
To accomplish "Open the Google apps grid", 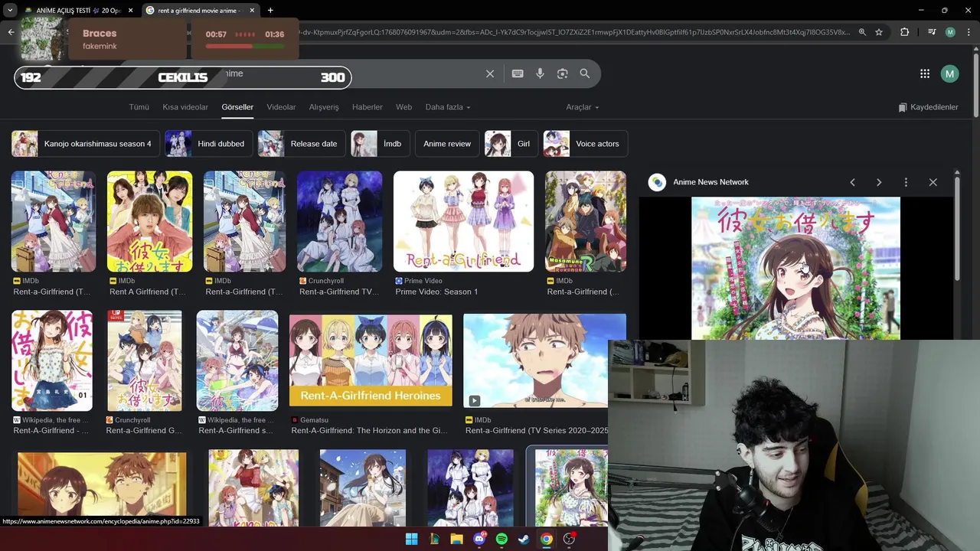I will (x=925, y=73).
